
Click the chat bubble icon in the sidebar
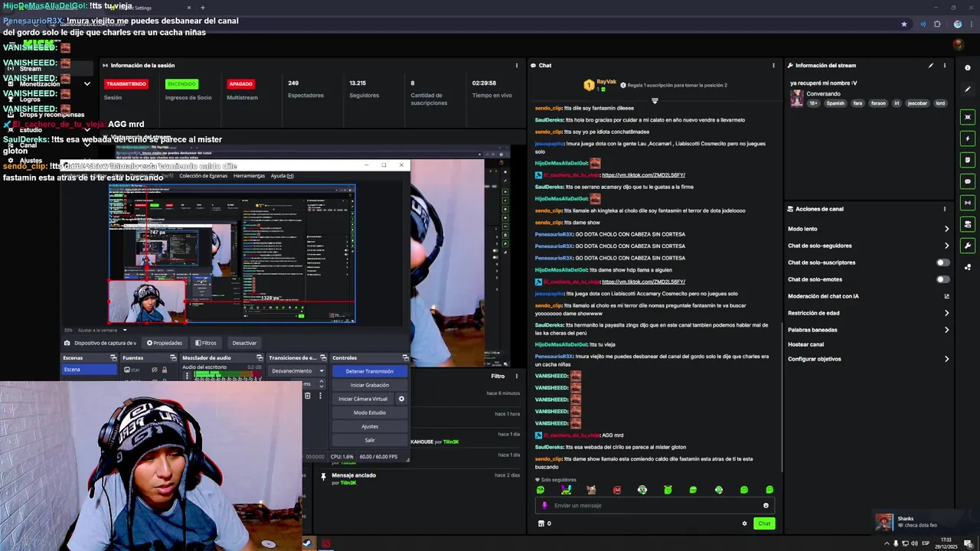968,181
